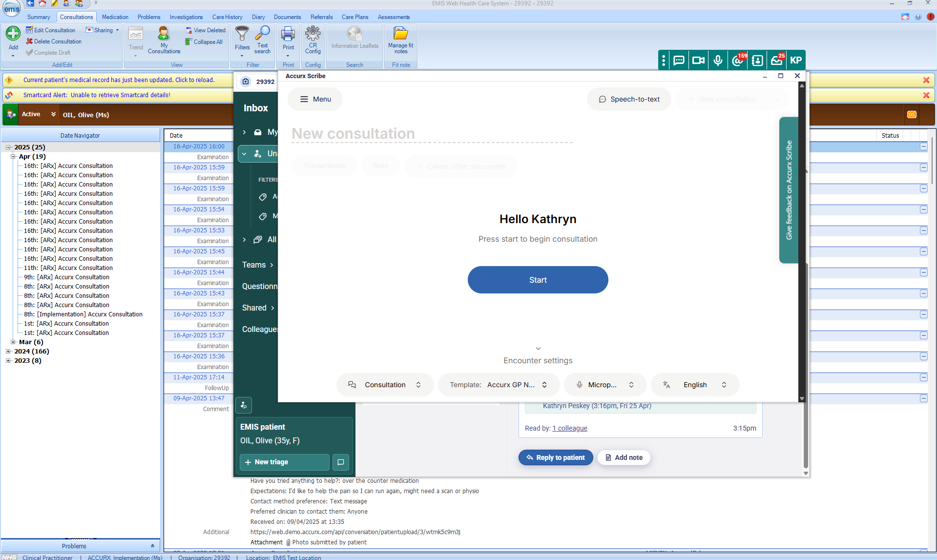Select 11th: [ARx] Accurx Consultation entry
This screenshot has height=560, width=937.
tap(68, 268)
